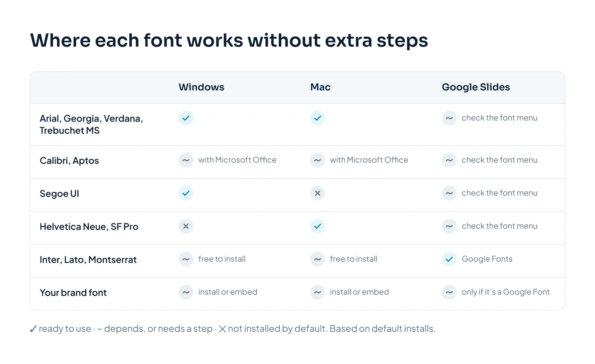The image size is (595, 364).
Task: Click 'check the font menu' in Segoe UI row
Action: pos(500,193)
